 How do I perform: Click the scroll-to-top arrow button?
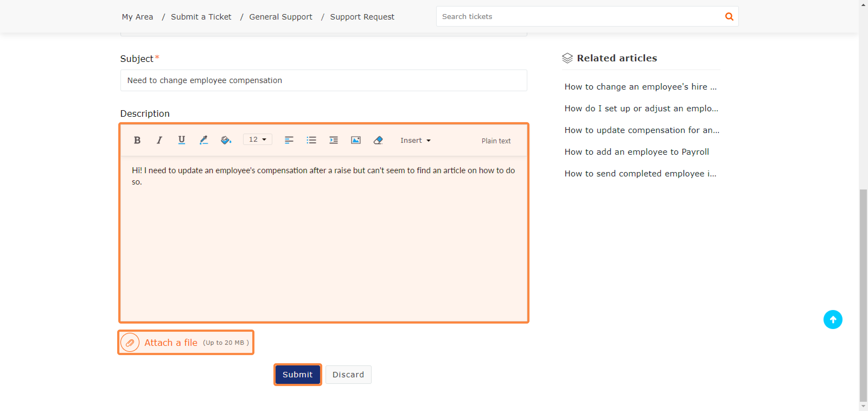[833, 319]
